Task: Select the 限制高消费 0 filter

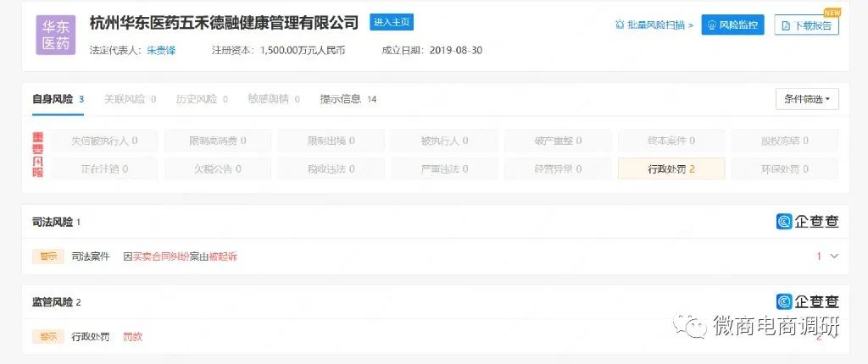Action: pyautogui.click(x=218, y=141)
